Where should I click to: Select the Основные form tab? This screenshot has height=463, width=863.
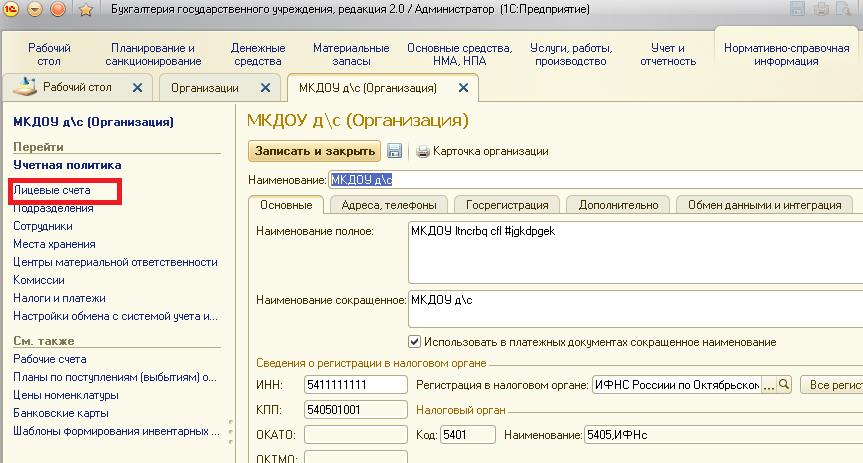pos(286,205)
